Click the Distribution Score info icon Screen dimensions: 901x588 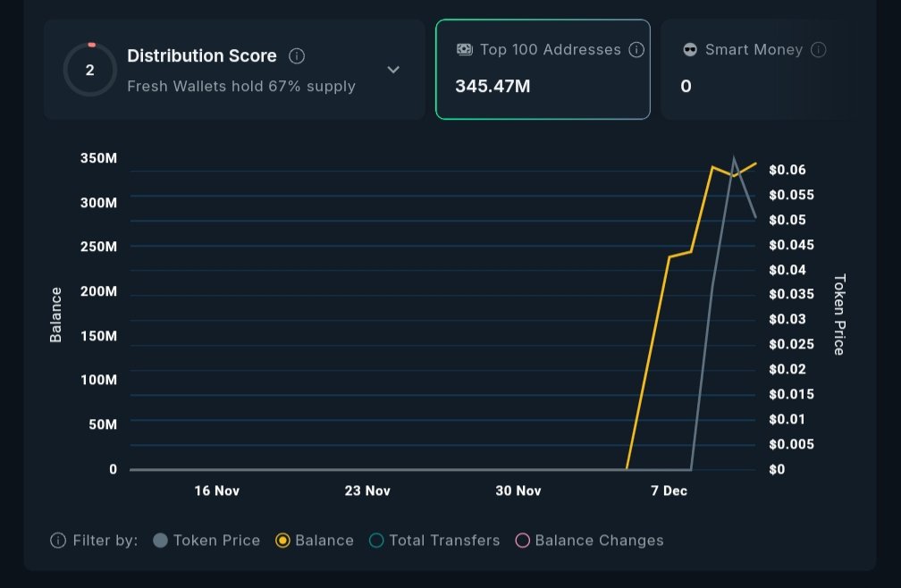click(x=298, y=56)
